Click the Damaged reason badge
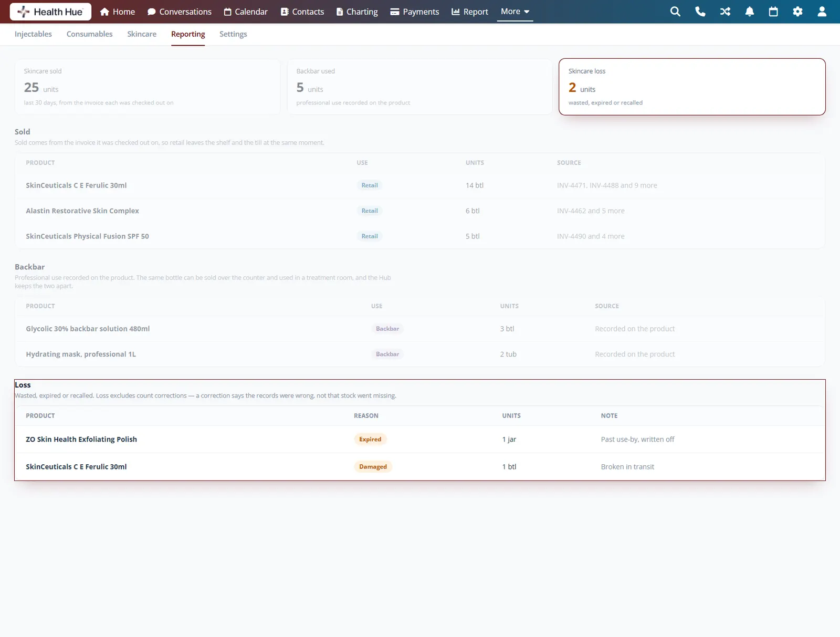Image resolution: width=840 pixels, height=637 pixels. pyautogui.click(x=373, y=467)
